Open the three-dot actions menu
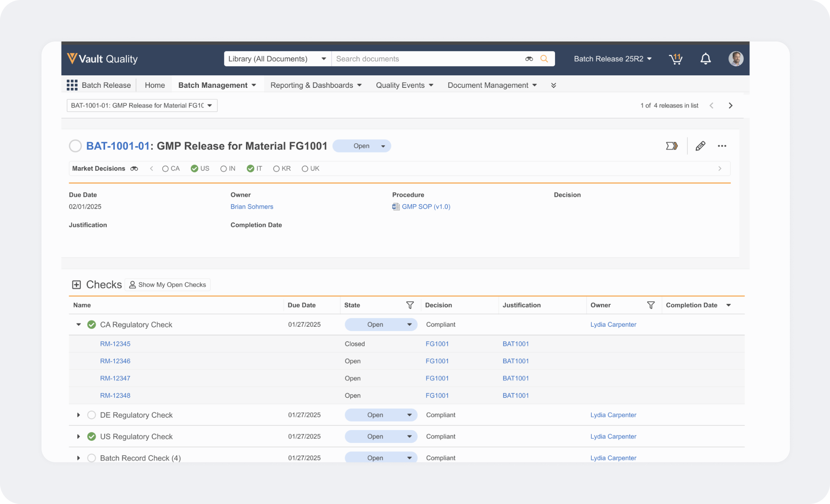Viewport: 830px width, 504px height. point(722,146)
